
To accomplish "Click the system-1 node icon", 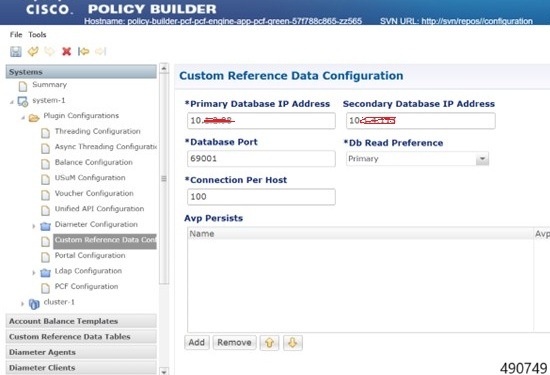I will coord(23,101).
